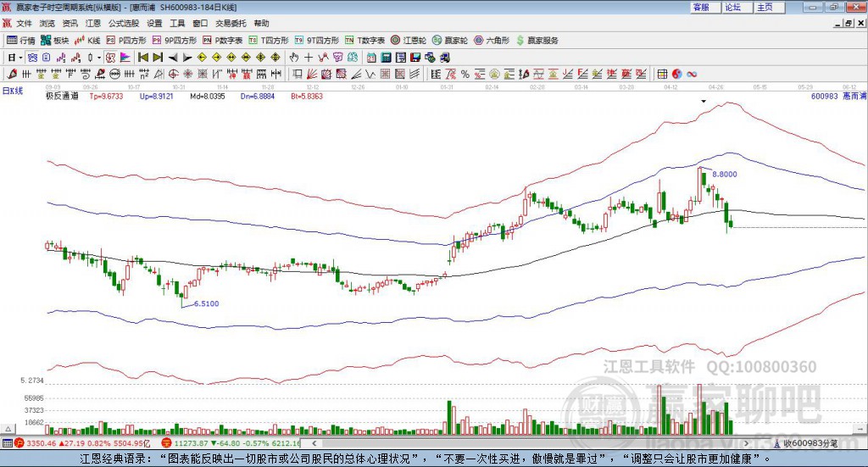
Task: Select the percent % retracement tool
Action: click(x=465, y=74)
